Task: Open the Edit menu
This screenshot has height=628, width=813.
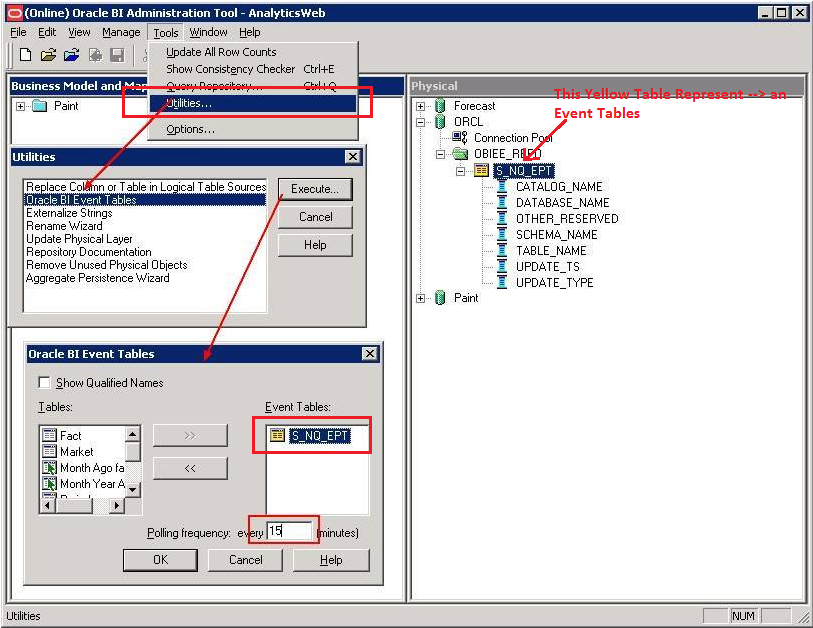Action: tap(47, 32)
